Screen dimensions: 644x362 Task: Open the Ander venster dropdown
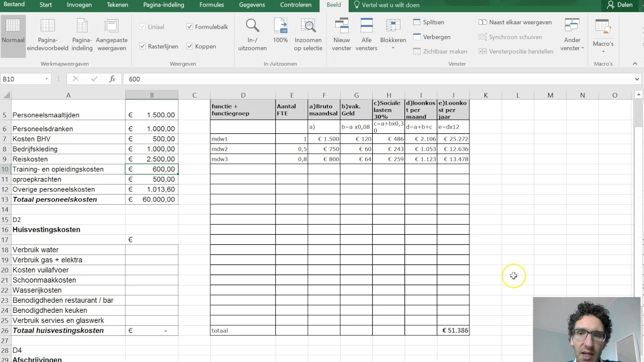pos(572,35)
